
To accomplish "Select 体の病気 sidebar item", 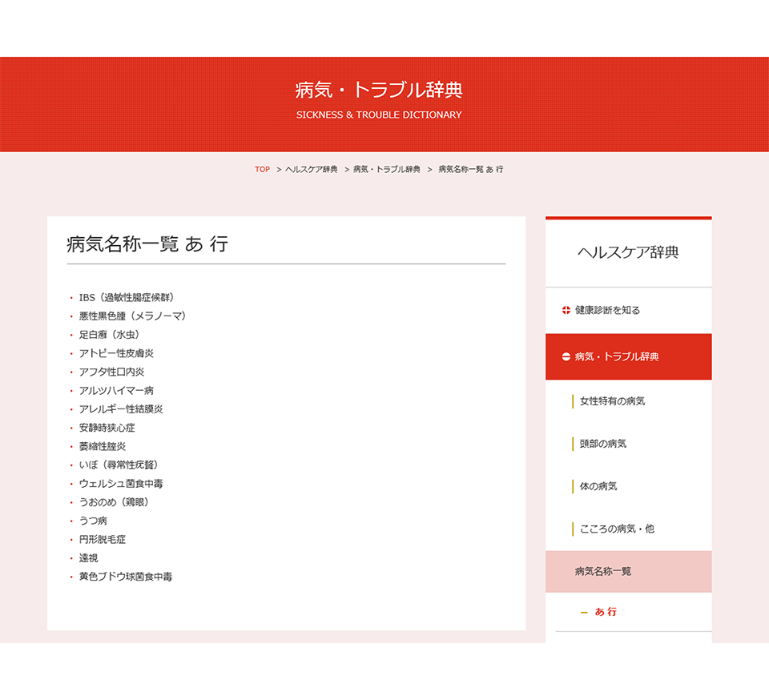I will pos(598,487).
